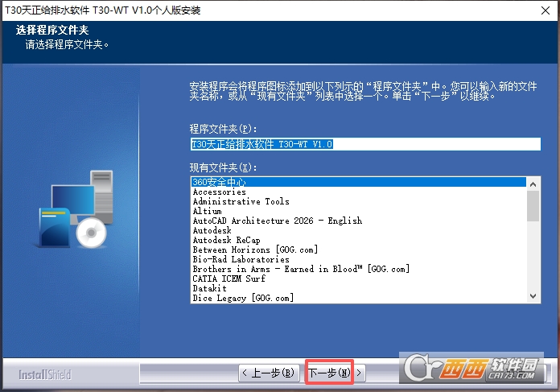This screenshot has width=560, height=392.
Task: Select Autodesk ReCap folder entry
Action: point(359,240)
